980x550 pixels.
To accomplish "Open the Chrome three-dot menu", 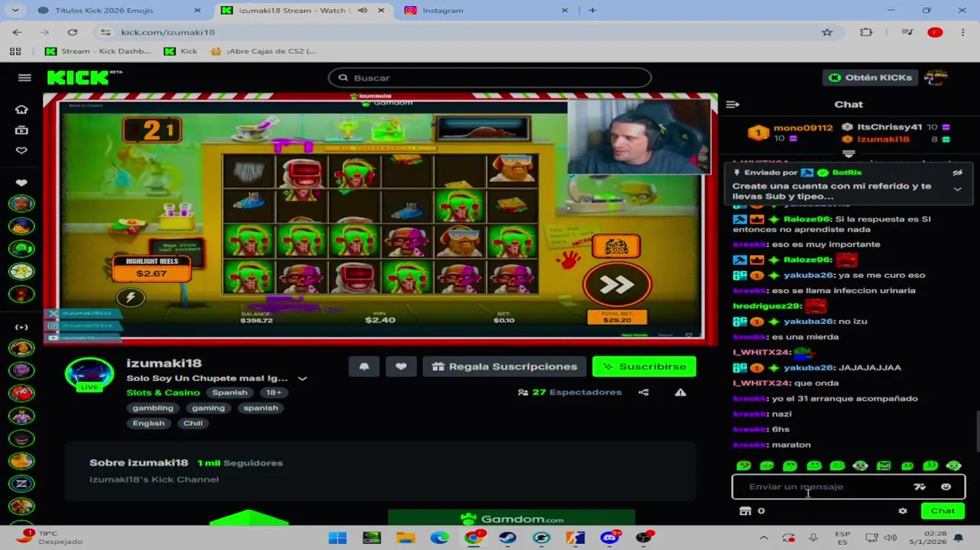I will point(962,32).
